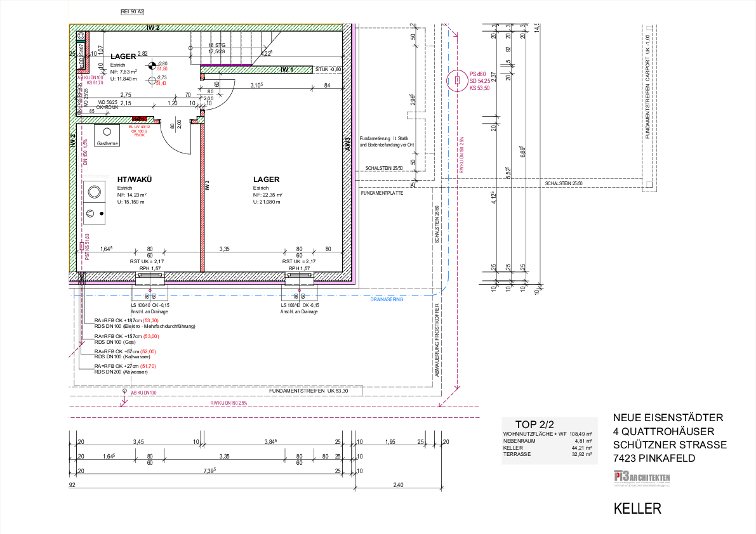Click the '3,84⁵' dimension

click(x=270, y=441)
